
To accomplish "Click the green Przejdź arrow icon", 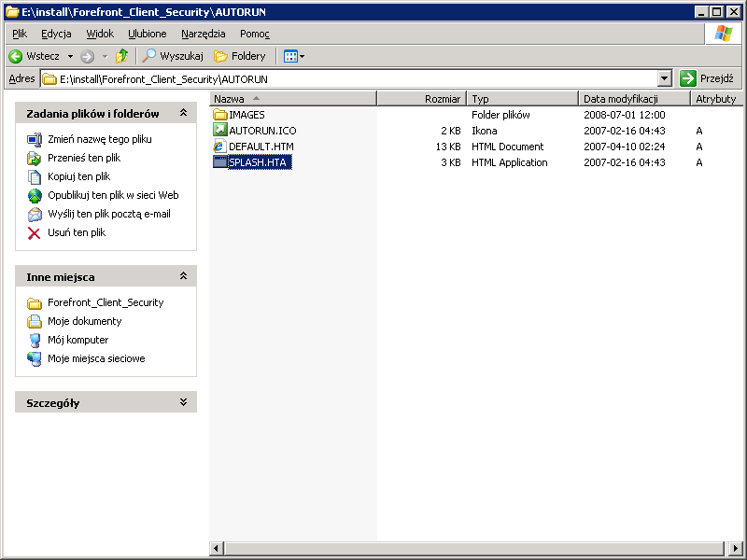I will point(688,78).
